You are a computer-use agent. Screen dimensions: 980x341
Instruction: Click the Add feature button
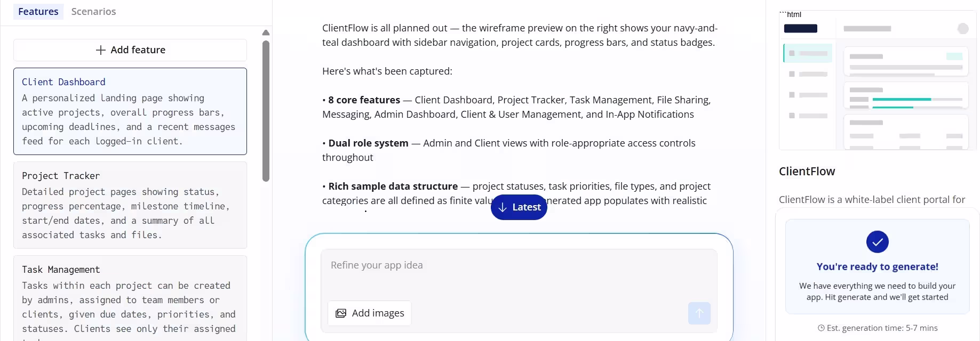click(x=130, y=50)
